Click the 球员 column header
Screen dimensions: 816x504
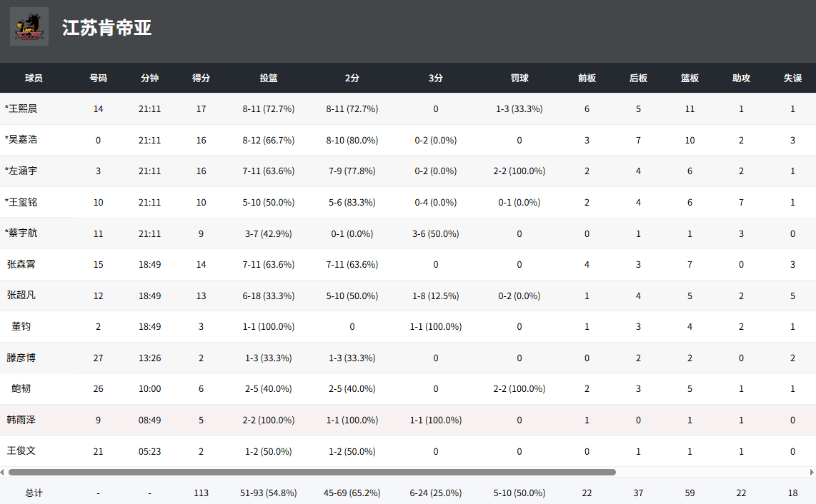[34, 78]
